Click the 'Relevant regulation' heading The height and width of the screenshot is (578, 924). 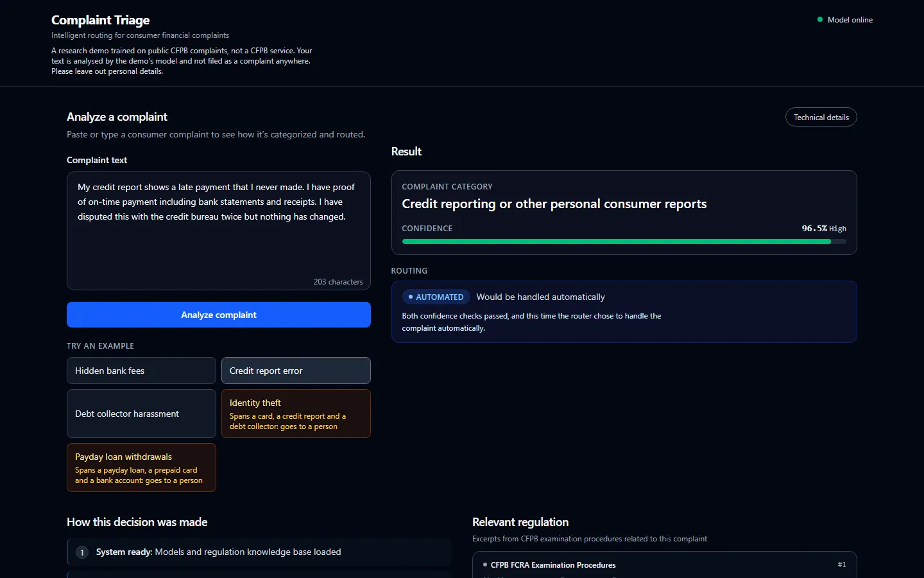[x=520, y=522]
